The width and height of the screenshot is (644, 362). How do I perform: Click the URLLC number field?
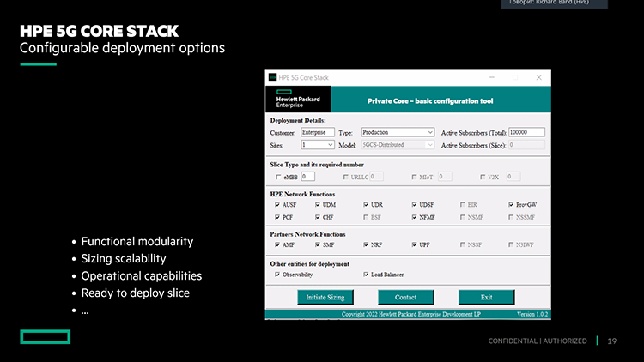[376, 177]
